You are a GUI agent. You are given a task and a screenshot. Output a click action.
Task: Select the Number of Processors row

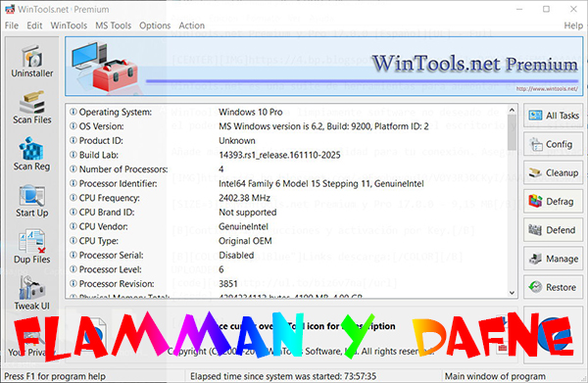pyautogui.click(x=287, y=169)
